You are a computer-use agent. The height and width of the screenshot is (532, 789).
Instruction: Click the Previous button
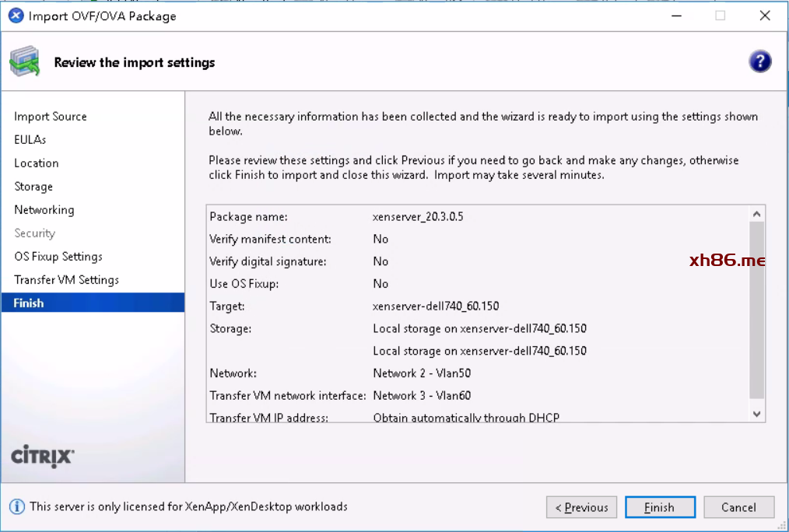[581, 507]
